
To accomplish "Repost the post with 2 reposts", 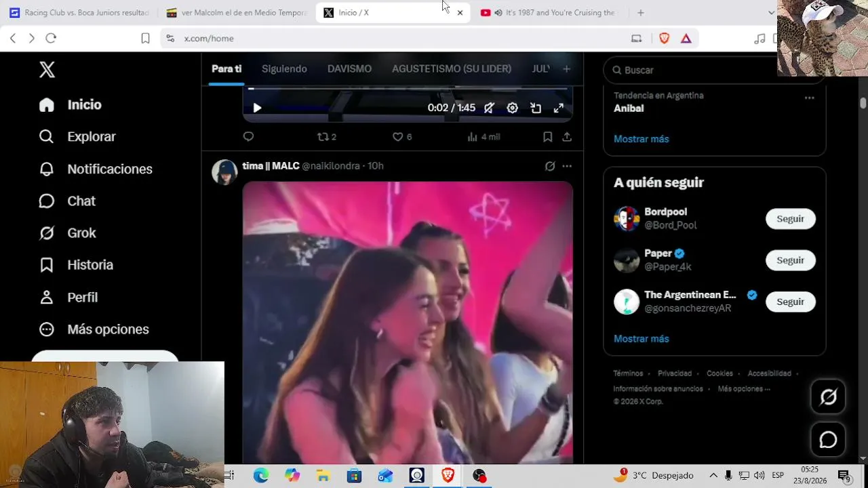I will [327, 137].
